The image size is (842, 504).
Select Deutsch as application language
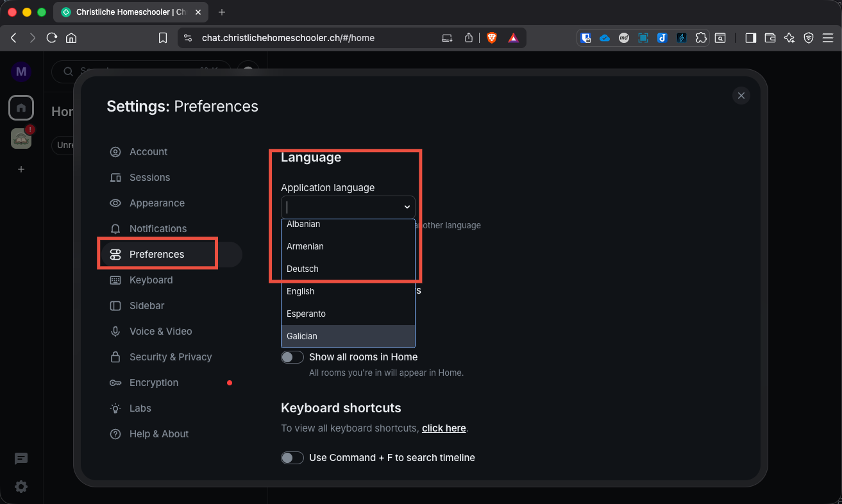click(x=348, y=269)
